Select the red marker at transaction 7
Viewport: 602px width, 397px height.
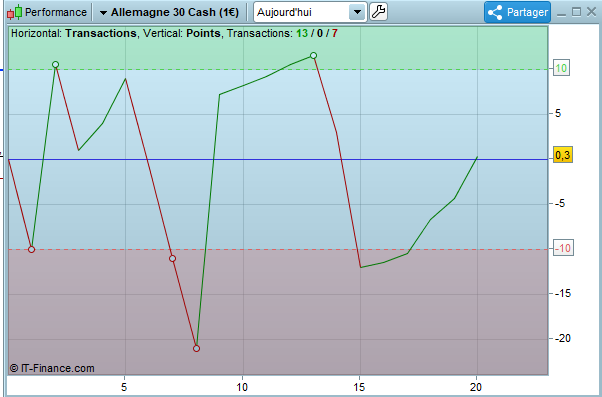[172, 259]
